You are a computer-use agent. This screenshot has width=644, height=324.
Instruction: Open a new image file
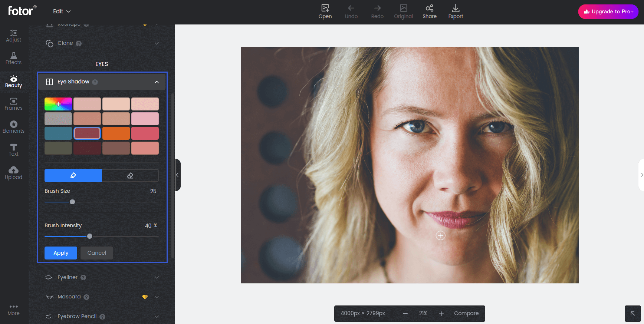(x=325, y=11)
